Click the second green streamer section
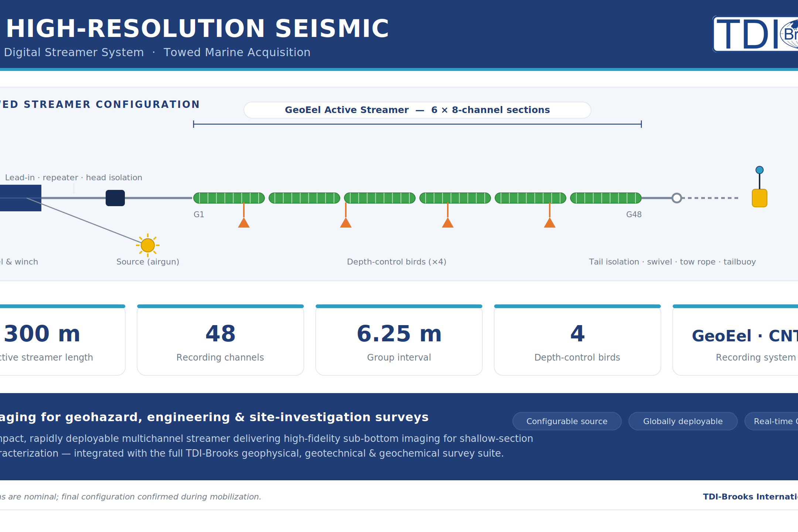798x532 pixels. click(x=304, y=198)
